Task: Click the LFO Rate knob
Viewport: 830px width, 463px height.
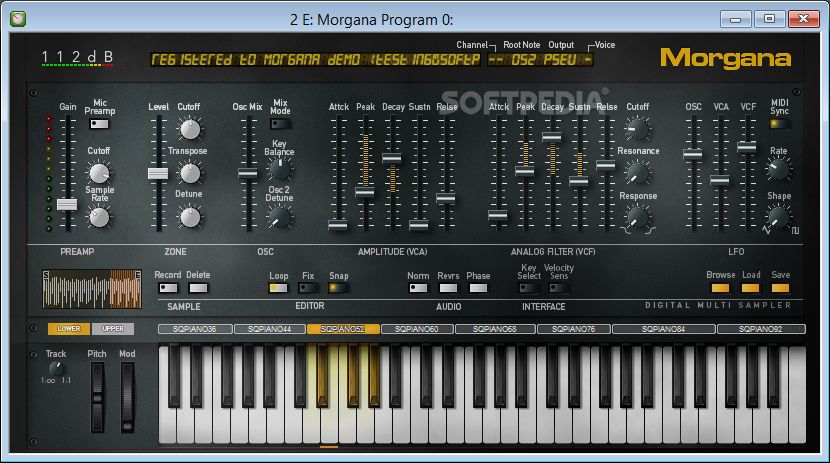Action: [x=778, y=169]
